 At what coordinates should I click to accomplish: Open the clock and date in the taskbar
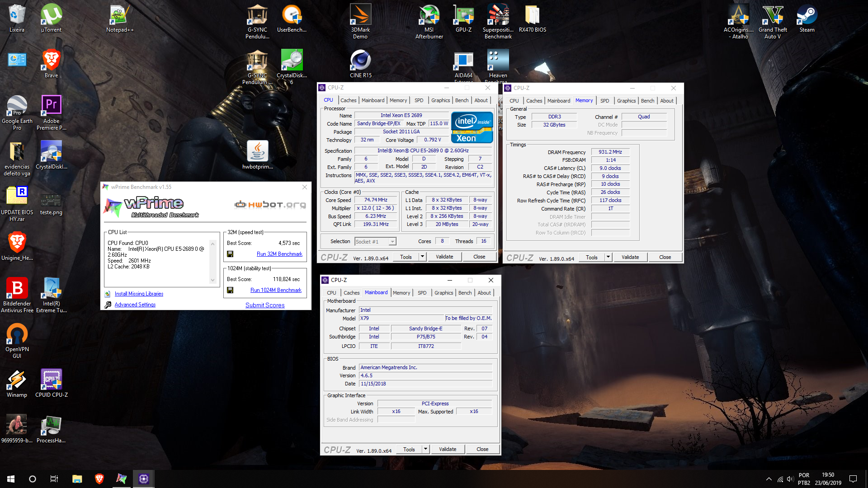(828, 479)
